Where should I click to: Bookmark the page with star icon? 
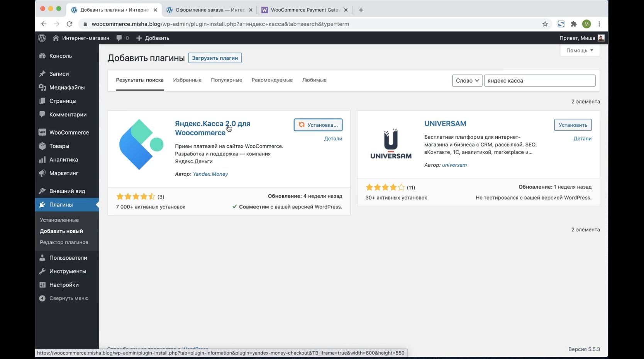(x=545, y=24)
